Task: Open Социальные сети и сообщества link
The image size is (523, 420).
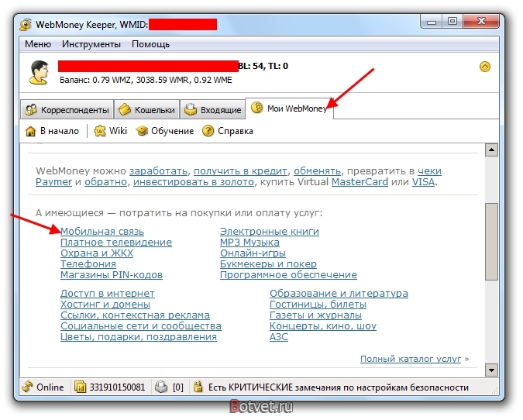Action: [x=141, y=326]
